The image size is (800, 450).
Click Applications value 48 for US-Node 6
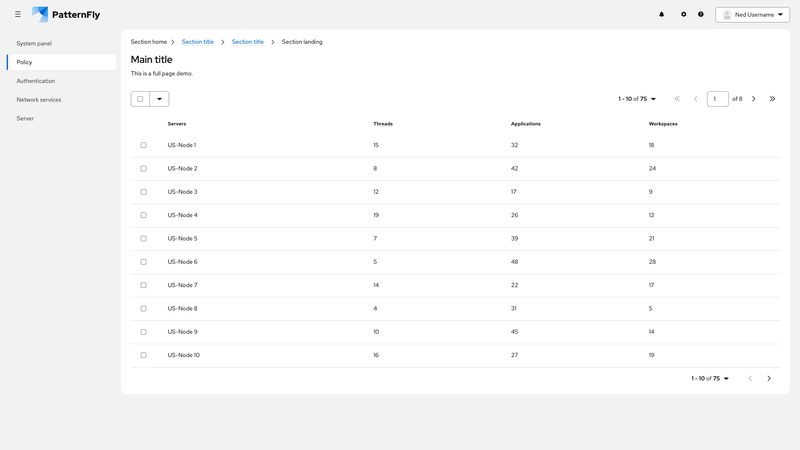(x=514, y=262)
